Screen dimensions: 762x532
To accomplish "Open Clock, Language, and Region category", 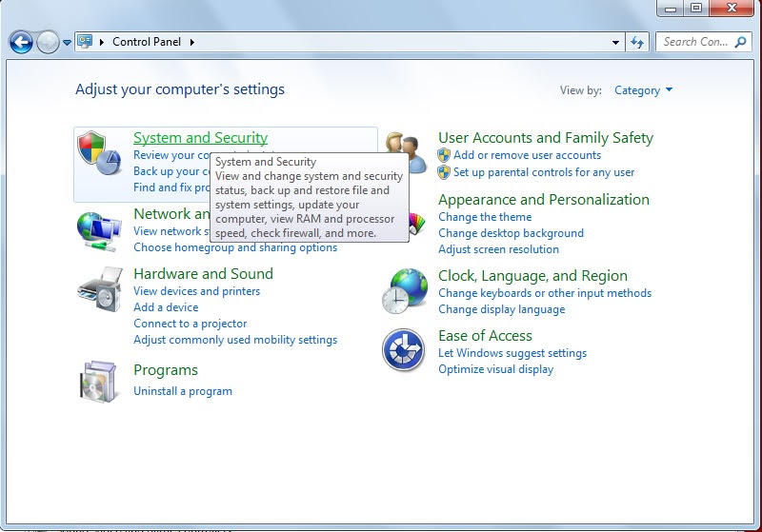I will coord(532,276).
